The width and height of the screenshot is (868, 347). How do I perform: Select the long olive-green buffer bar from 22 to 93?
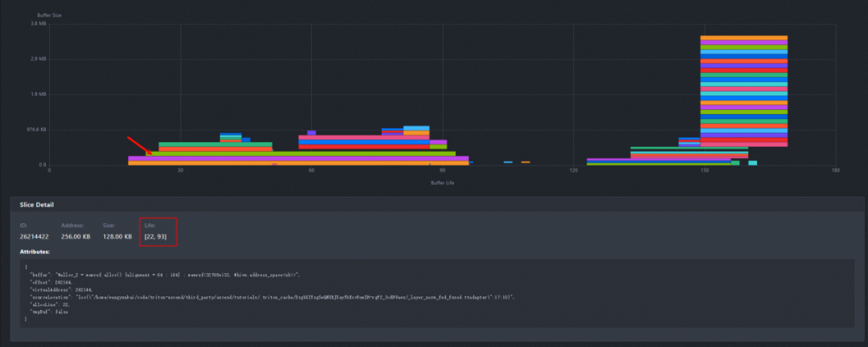click(x=301, y=154)
